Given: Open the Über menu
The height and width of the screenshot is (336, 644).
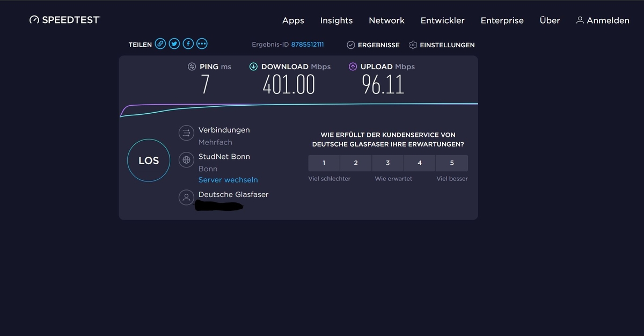Looking at the screenshot, I should click(x=550, y=20).
